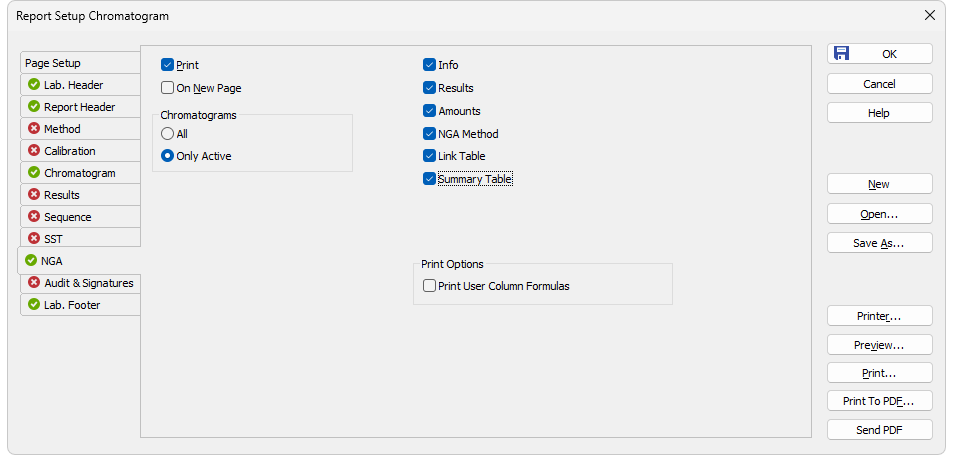Click the green check icon beside Lab. Footer
953x462 pixels.
click(x=34, y=305)
